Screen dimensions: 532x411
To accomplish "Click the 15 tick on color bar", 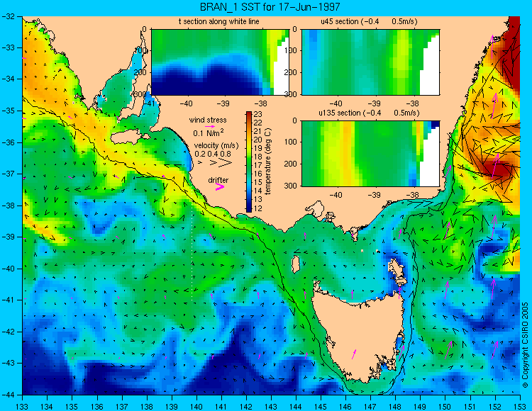I will tap(258, 183).
